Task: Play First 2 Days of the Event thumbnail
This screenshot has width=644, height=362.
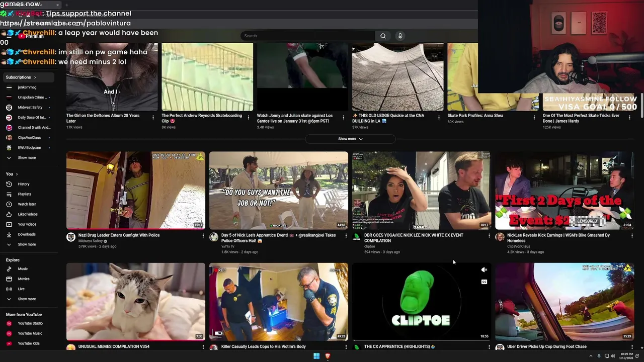Action: point(565,190)
